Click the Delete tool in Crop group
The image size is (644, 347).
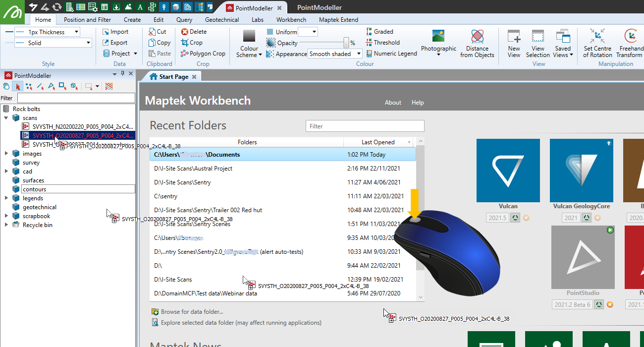coord(194,32)
